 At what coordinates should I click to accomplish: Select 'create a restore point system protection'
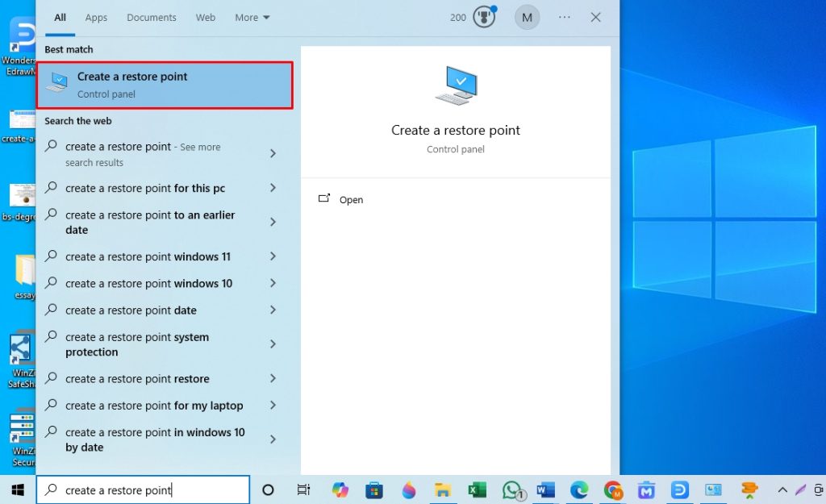[137, 344]
